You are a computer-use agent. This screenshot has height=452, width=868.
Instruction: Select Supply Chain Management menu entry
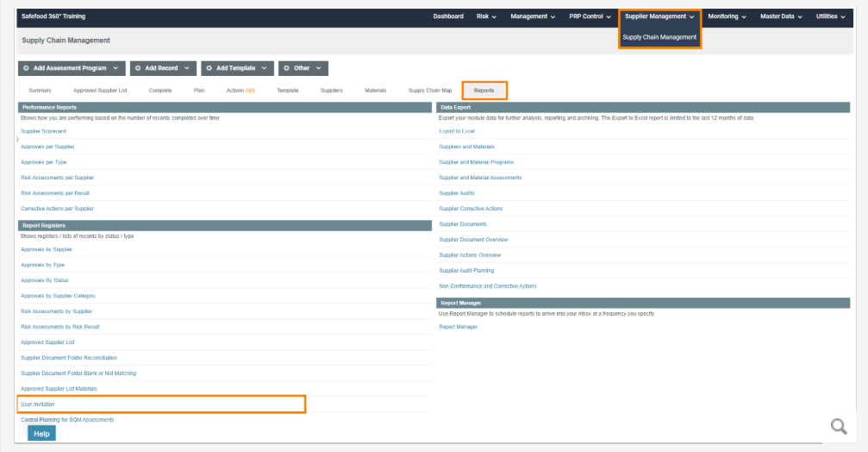[659, 37]
